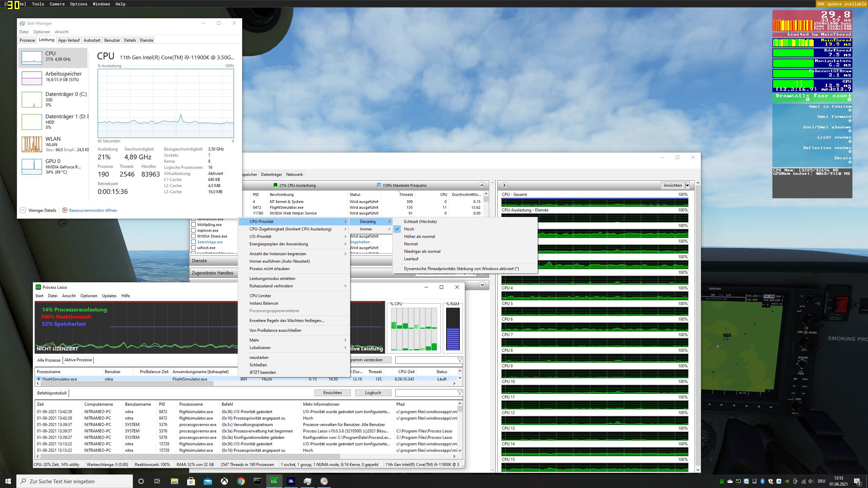Viewport: 868px width, 488px height.
Task: Open the Details tab in Task-Manager
Action: (x=130, y=40)
